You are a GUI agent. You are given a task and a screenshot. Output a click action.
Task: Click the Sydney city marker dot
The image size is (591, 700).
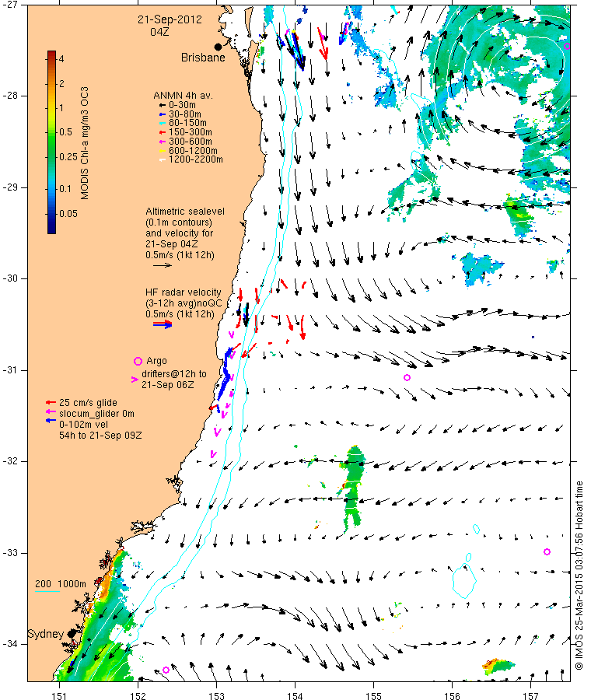72,634
